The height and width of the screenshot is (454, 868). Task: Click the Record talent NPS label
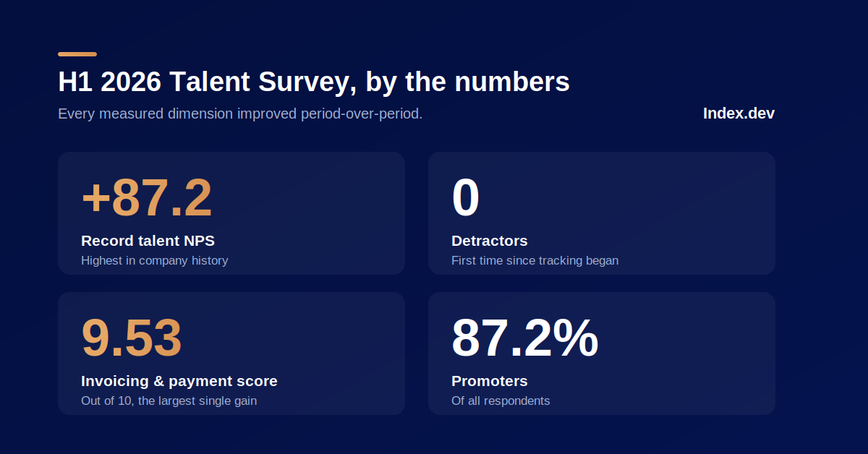click(x=148, y=241)
